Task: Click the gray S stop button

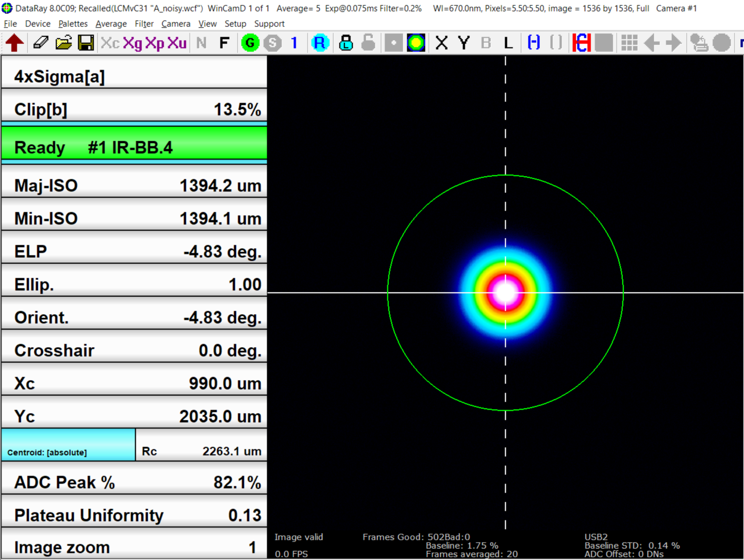Action: tap(273, 43)
